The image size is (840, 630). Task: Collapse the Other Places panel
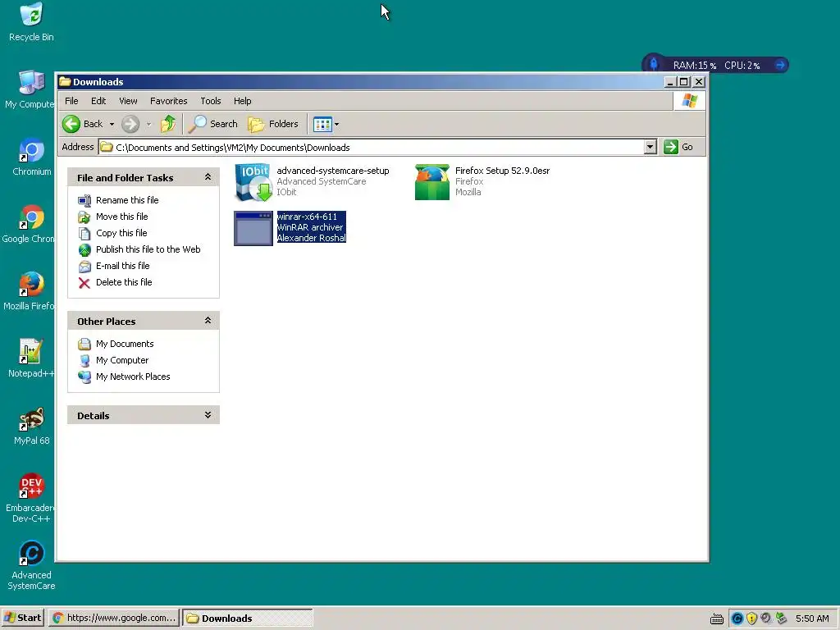pos(208,321)
